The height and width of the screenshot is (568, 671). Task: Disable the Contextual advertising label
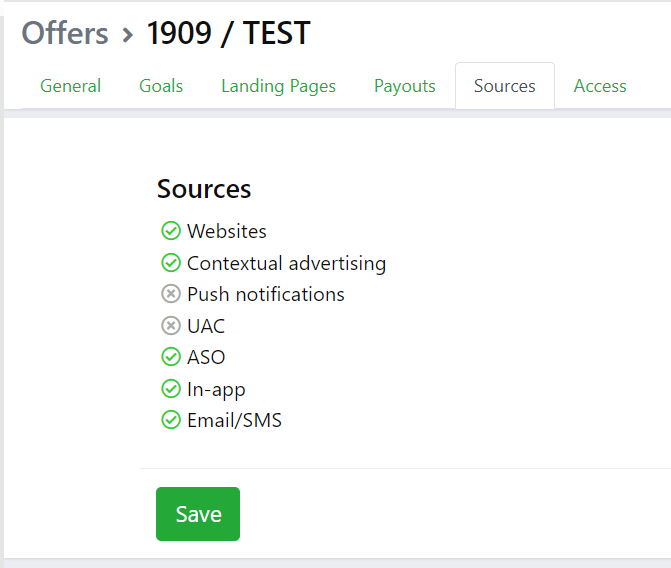286,263
